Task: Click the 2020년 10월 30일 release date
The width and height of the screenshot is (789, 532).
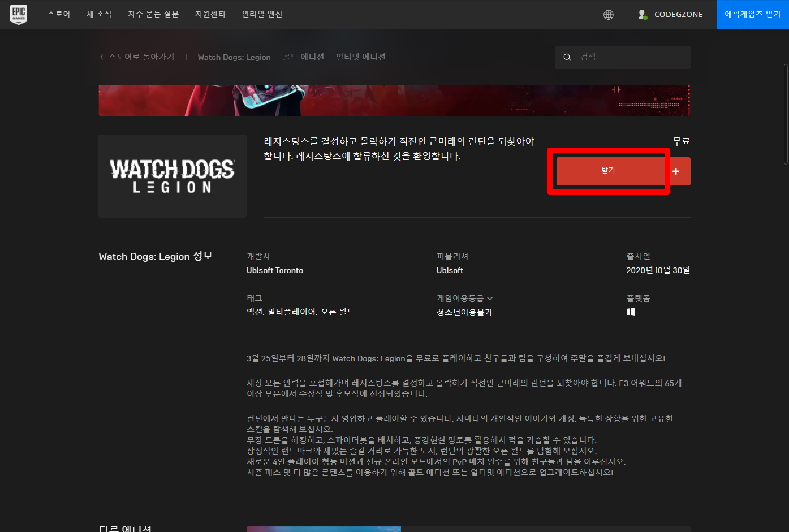Action: (x=658, y=270)
